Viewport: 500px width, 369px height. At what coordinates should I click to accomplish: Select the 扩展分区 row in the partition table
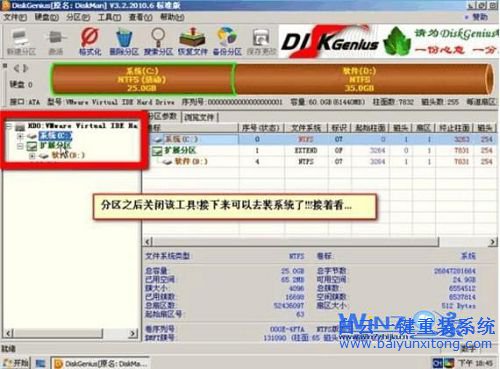320,151
